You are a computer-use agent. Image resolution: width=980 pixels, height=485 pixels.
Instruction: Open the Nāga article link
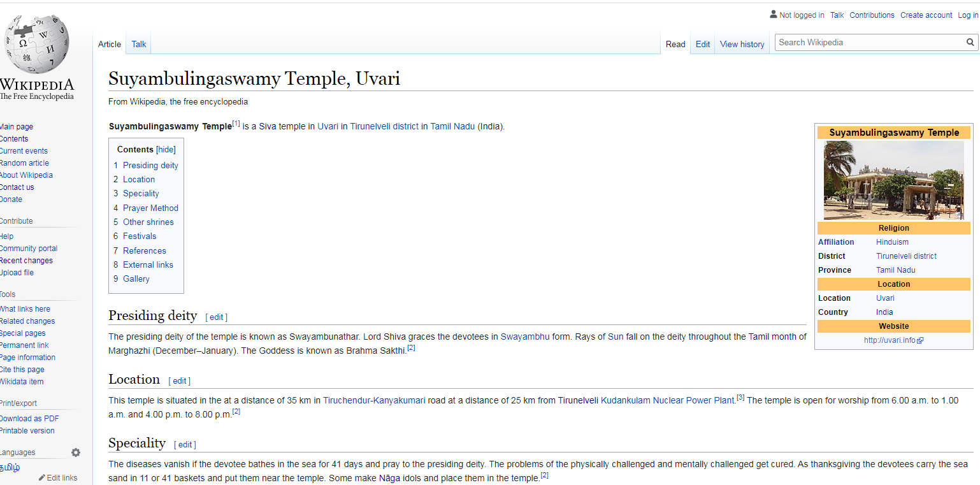tap(389, 478)
